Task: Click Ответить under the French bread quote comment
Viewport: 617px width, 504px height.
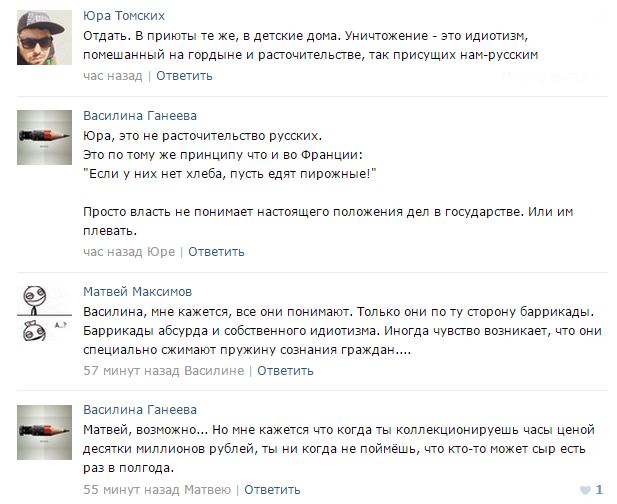Action: (216, 251)
